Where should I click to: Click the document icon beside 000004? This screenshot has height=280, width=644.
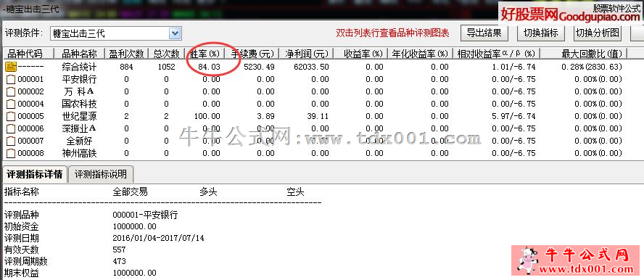pyautogui.click(x=11, y=104)
